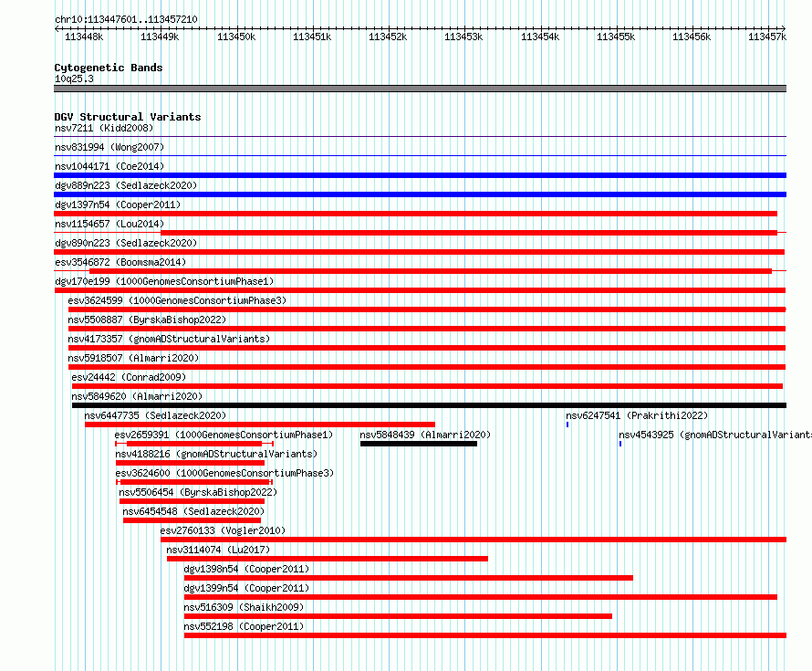The image size is (812, 671).
Task: Open esv3546872 (Boomsma2014) variant label
Action: point(120,262)
